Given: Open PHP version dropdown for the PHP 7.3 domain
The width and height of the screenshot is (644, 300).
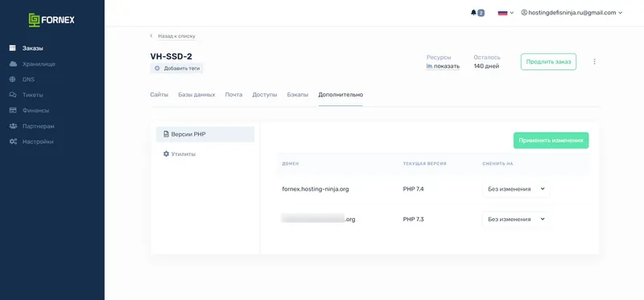Looking at the screenshot, I should pyautogui.click(x=516, y=219).
